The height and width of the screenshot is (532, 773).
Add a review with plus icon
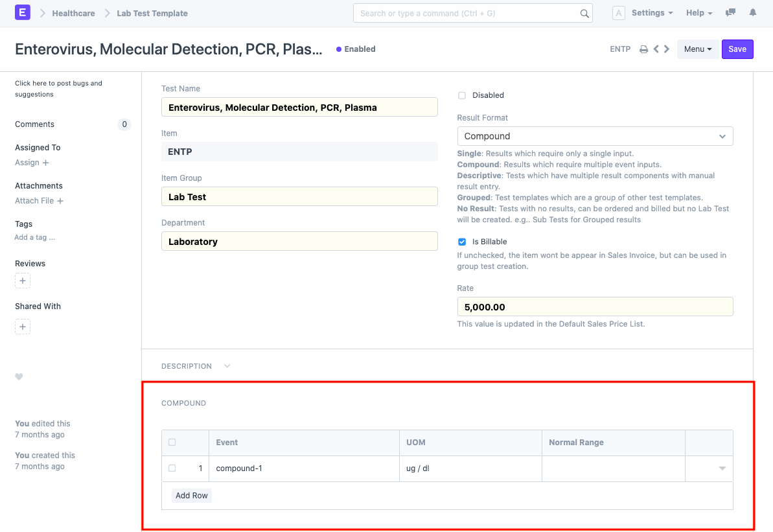point(23,281)
